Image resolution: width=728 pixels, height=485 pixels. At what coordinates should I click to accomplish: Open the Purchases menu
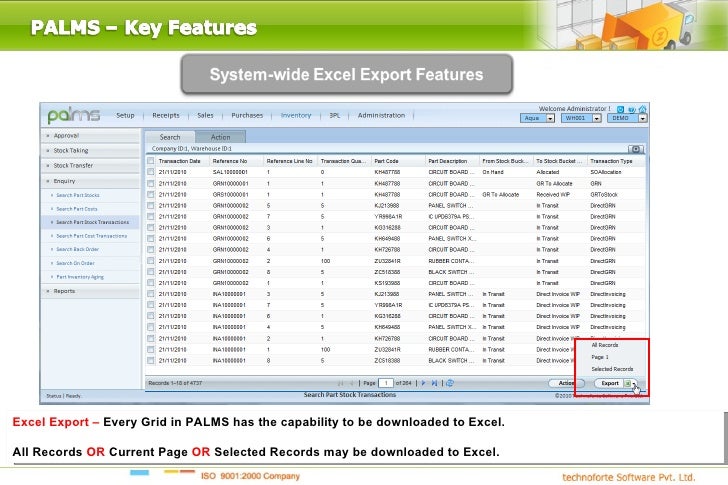tap(247, 115)
